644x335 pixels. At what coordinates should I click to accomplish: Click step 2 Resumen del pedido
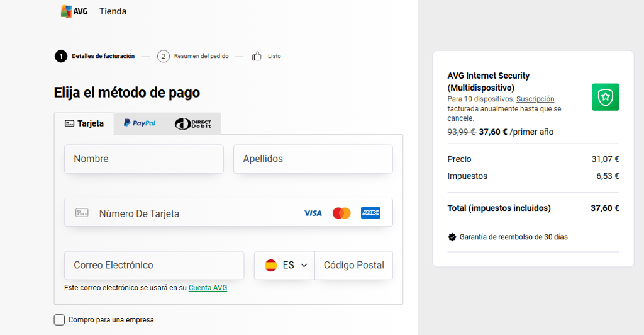(x=193, y=56)
